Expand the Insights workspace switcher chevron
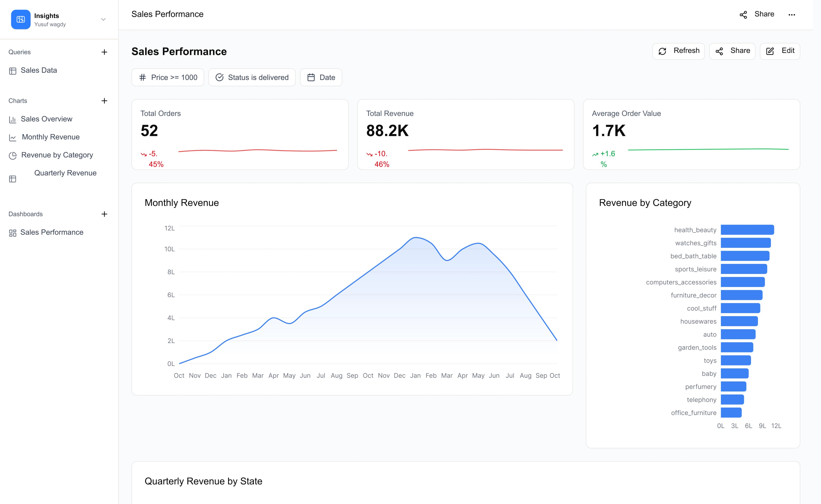 103,19
